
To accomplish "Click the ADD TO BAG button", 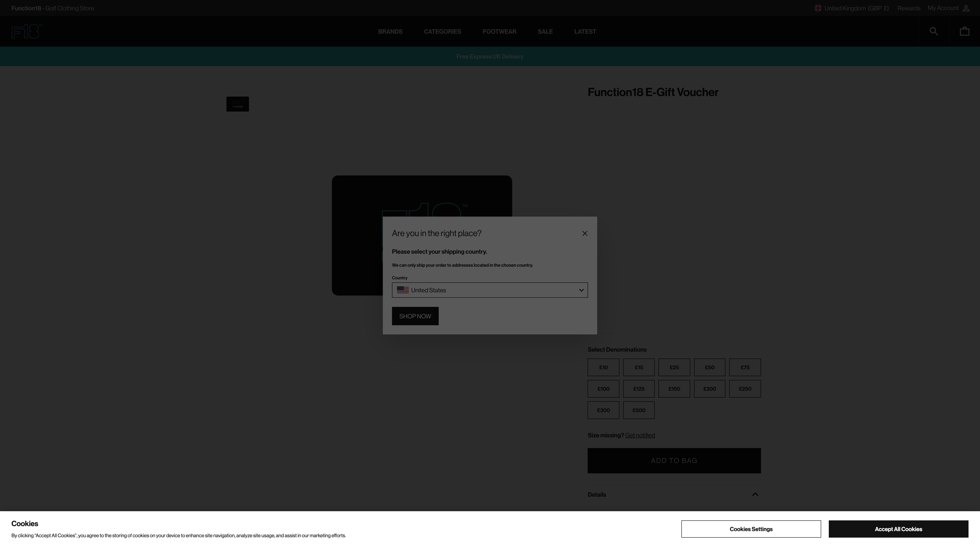I will point(674,461).
